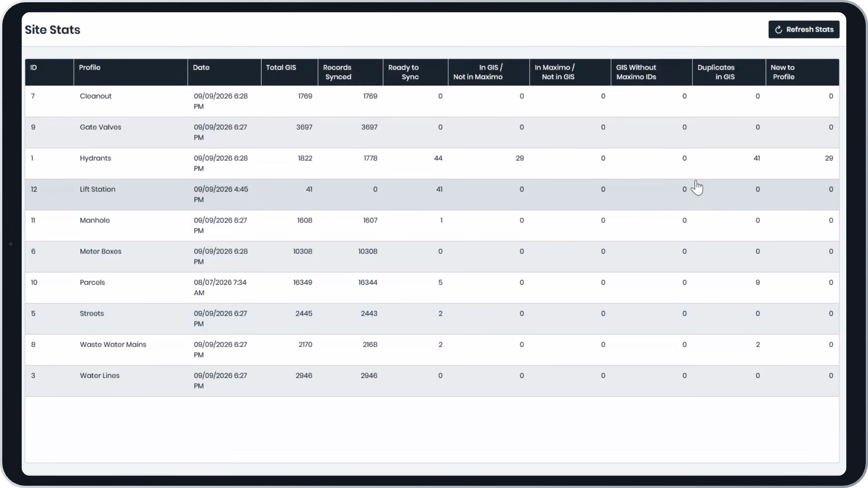
Task: Click Streets Records Synced value 2443
Action: coord(369,314)
